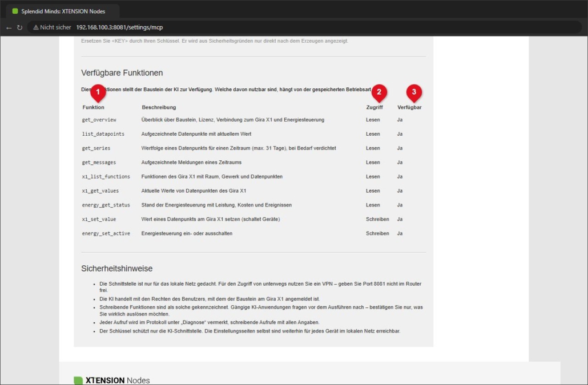Click the description 'Aufgezeichnete Datenpunkte mit aktuellem Wert'
Image resolution: width=588 pixels, height=385 pixels.
[196, 134]
